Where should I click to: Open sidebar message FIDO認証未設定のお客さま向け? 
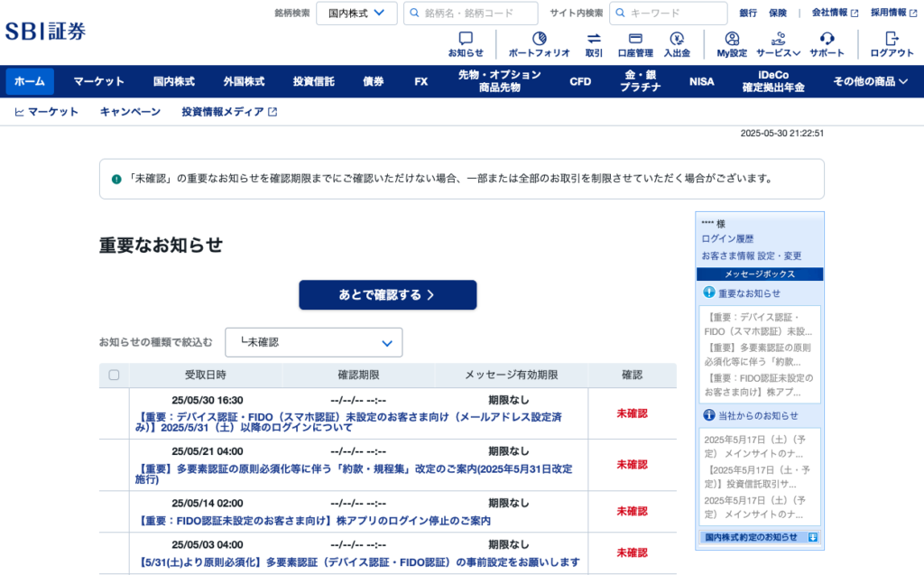(x=759, y=385)
